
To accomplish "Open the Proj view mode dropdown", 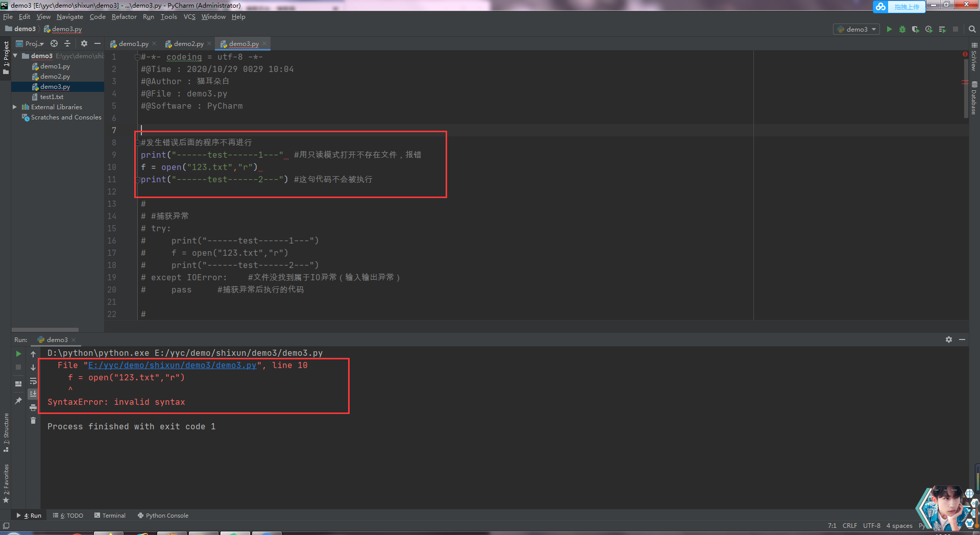I will pyautogui.click(x=31, y=43).
